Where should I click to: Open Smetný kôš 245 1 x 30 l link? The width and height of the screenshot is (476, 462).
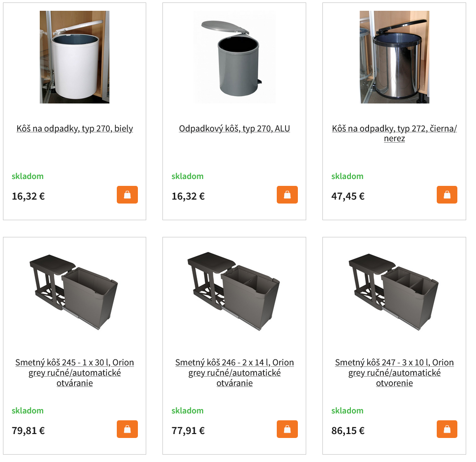click(x=75, y=373)
